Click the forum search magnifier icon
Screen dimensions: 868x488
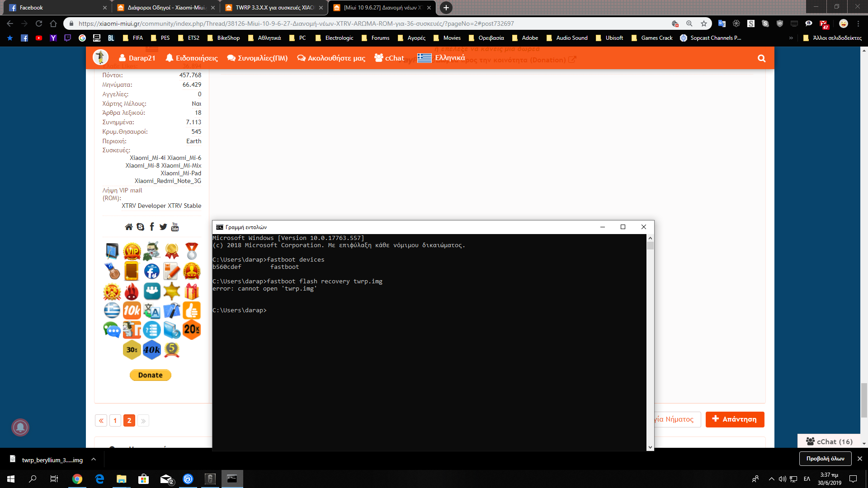coord(761,58)
